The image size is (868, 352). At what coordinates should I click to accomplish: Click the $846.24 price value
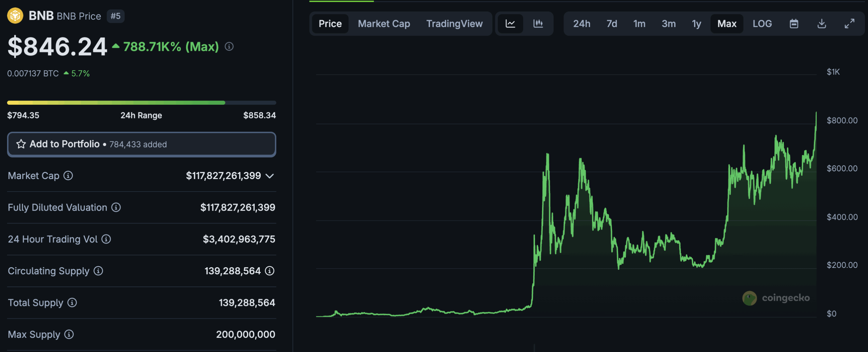tap(57, 46)
